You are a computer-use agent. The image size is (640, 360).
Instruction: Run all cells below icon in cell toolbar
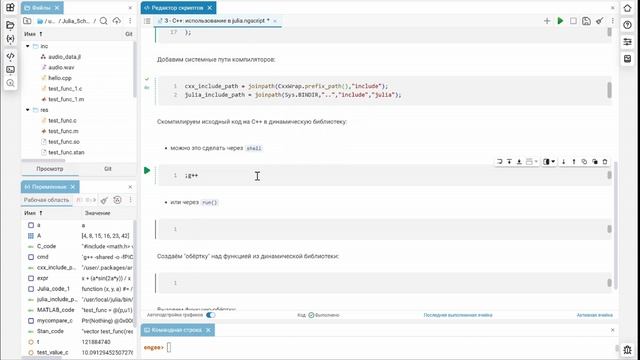(x=519, y=162)
